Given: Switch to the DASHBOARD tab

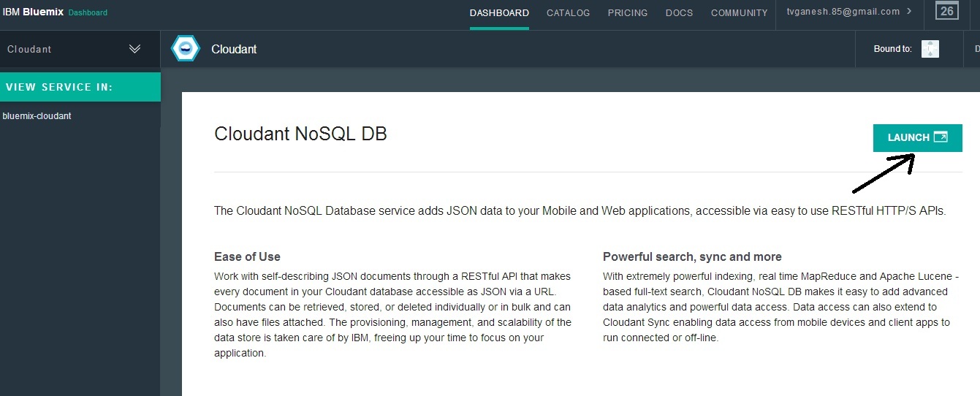Looking at the screenshot, I should (x=499, y=12).
